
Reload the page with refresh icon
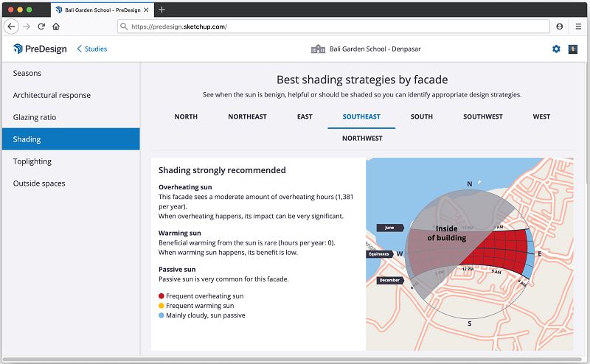41,27
